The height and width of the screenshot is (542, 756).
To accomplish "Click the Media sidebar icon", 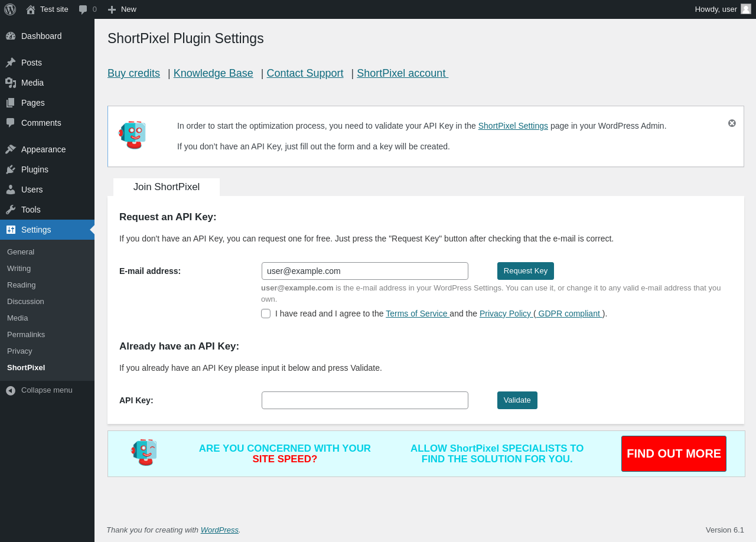I will pyautogui.click(x=11, y=83).
